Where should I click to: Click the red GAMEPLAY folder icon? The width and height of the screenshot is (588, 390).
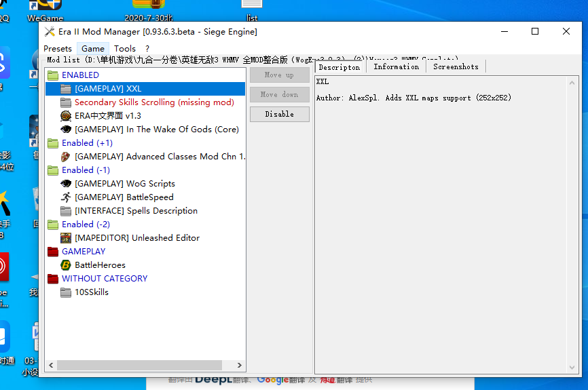pos(53,252)
